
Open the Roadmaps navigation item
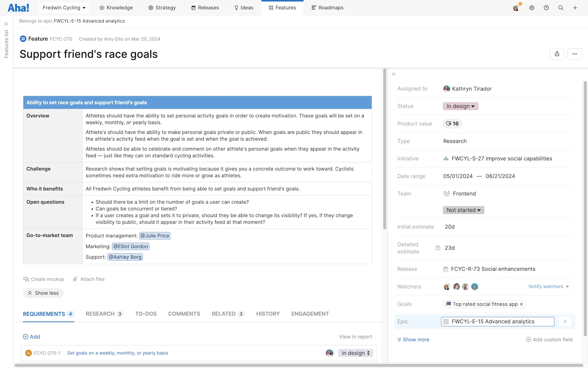coord(327,8)
